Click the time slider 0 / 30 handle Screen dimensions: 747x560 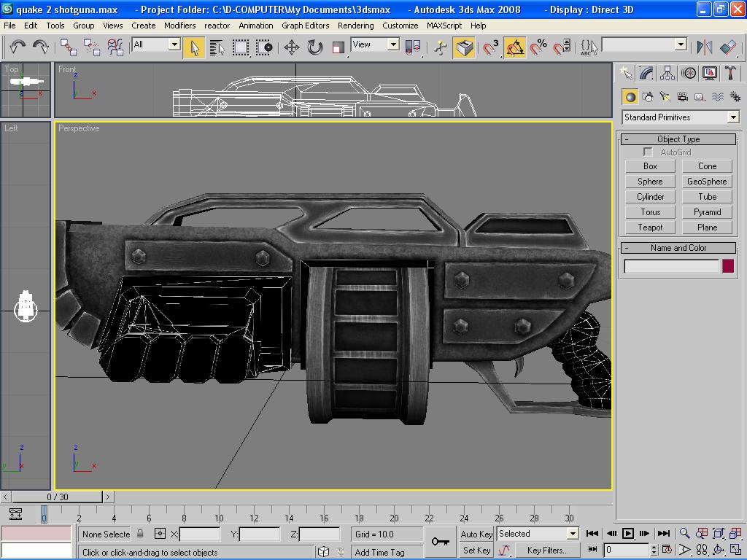click(58, 497)
